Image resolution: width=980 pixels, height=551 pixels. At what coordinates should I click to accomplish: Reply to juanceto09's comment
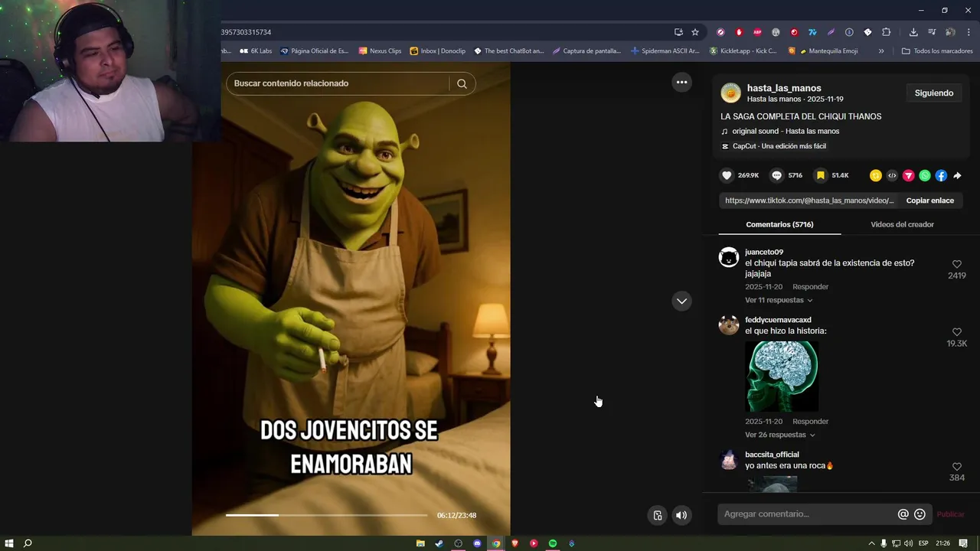pos(810,287)
